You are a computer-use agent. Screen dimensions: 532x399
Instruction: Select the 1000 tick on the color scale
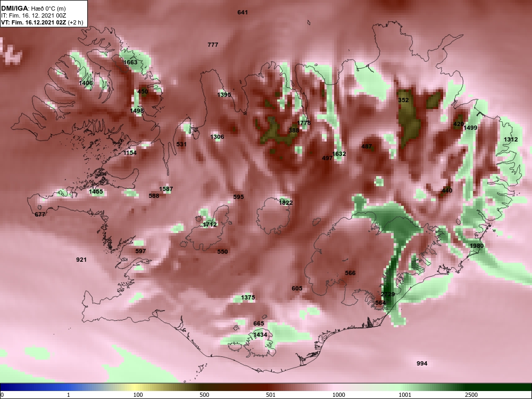pyautogui.click(x=339, y=395)
